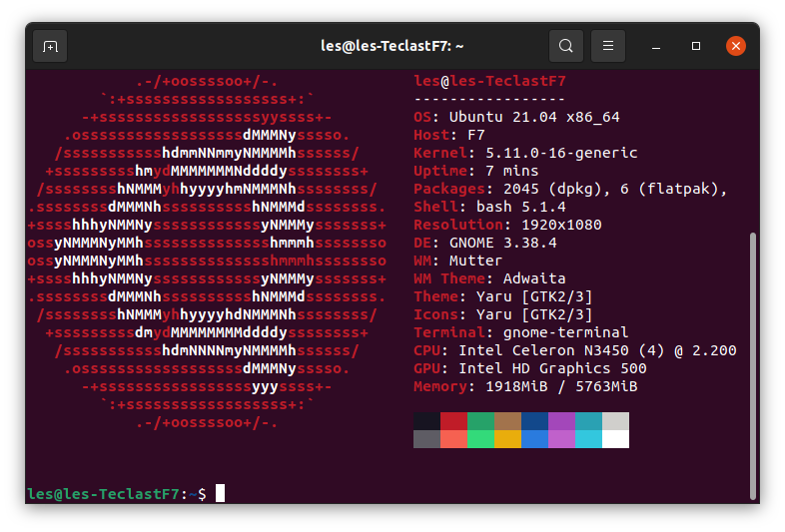Open the terminal search tool
Viewport: 785px width, 532px height.
coord(565,46)
